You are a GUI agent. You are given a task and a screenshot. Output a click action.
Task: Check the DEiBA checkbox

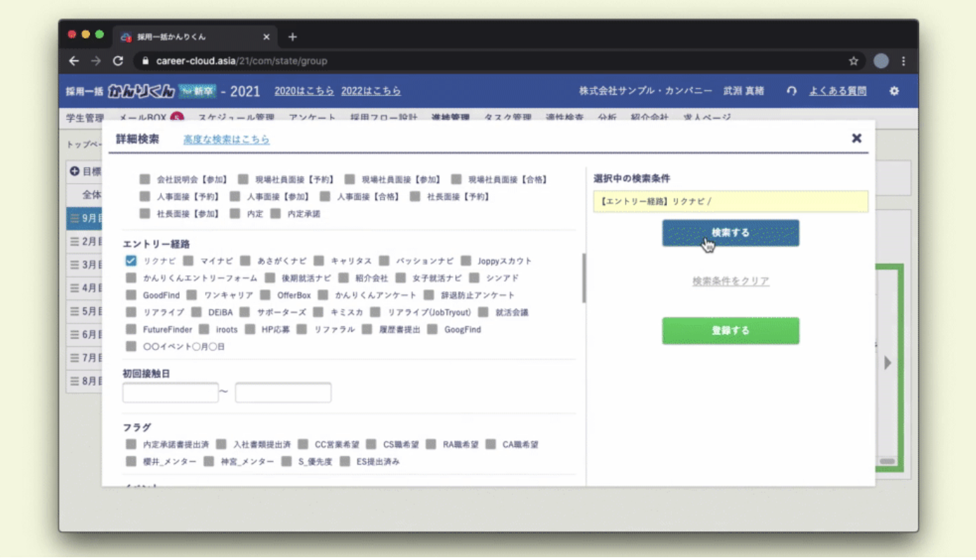pos(195,312)
